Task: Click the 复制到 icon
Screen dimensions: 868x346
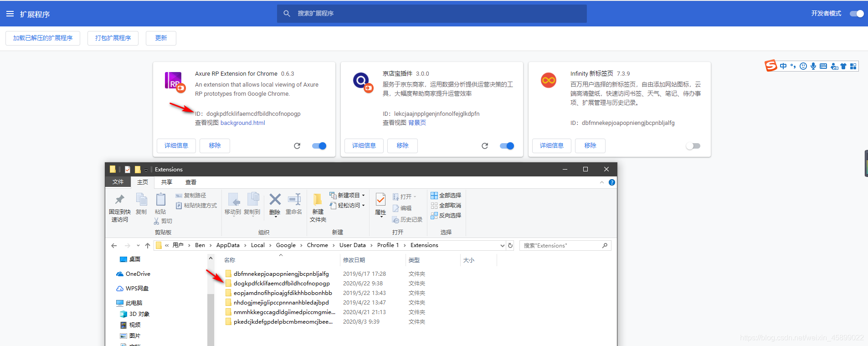Action: click(252, 199)
